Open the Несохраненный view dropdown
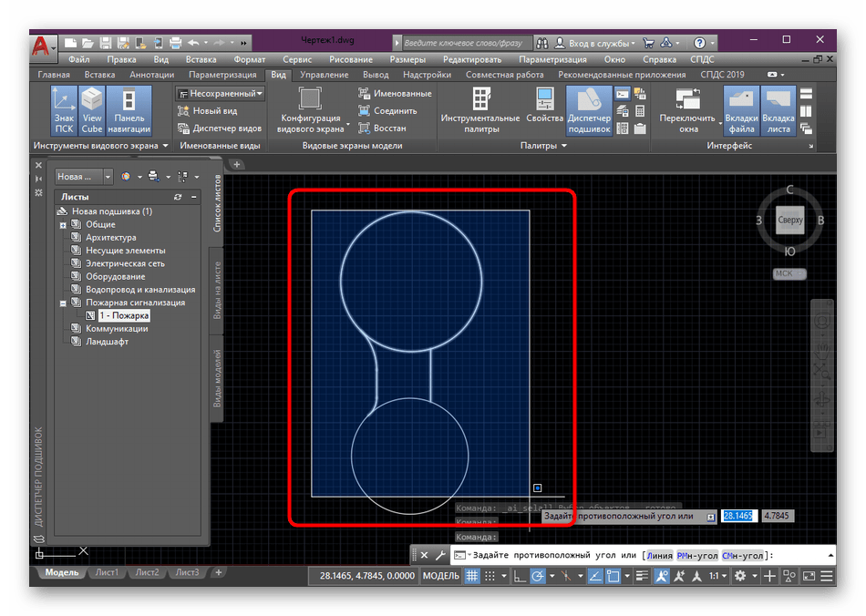Viewport: 866px width, 616px height. coord(221,93)
